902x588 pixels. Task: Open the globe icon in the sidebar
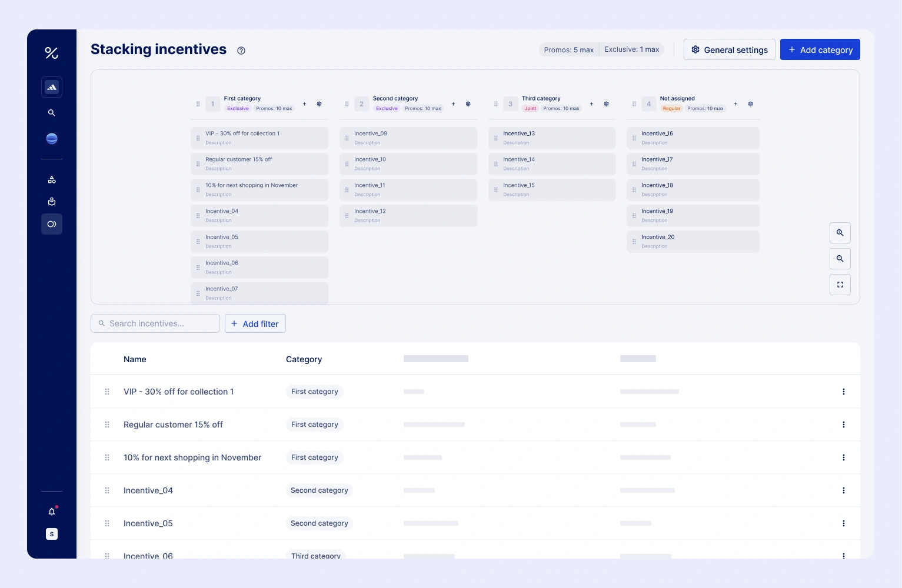(x=52, y=139)
